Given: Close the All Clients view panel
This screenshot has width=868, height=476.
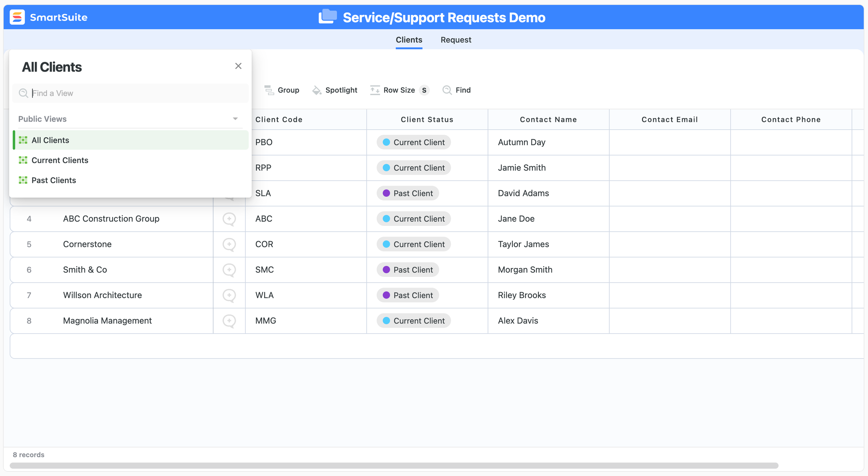Looking at the screenshot, I should (x=238, y=66).
